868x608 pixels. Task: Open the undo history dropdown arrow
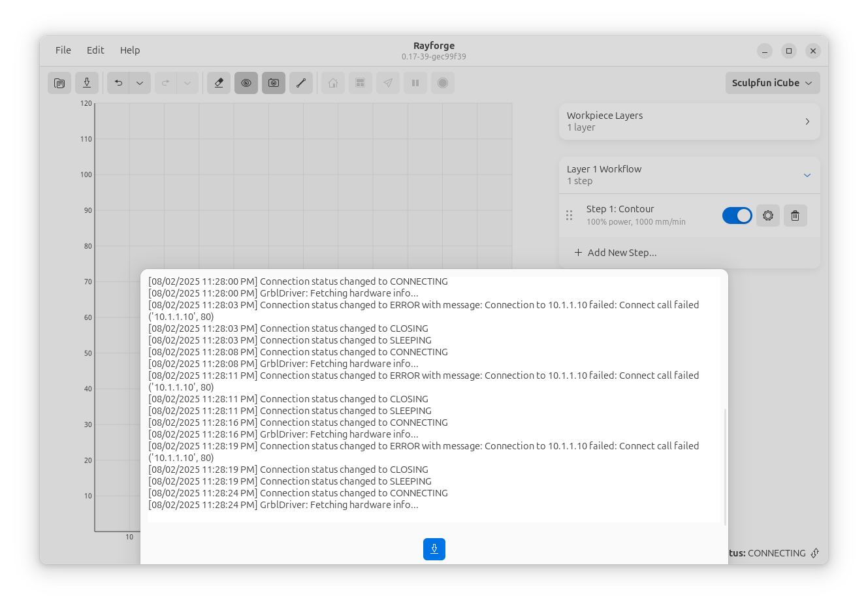click(140, 83)
